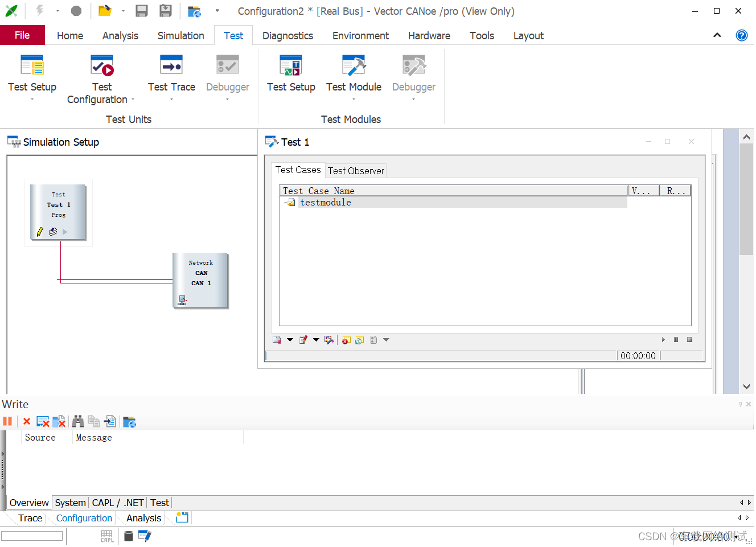
Task: Switch to the Test Observer tab
Action: tap(355, 171)
